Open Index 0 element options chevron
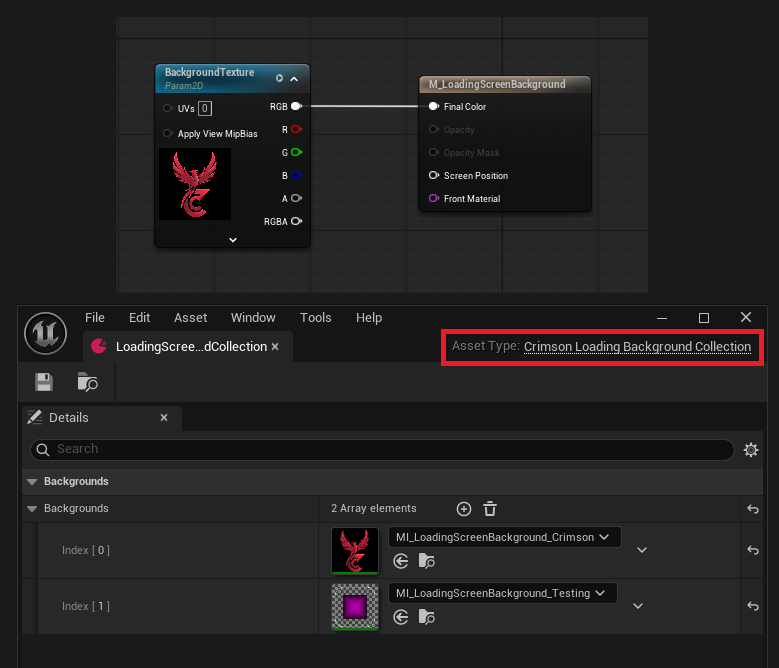The height and width of the screenshot is (668, 779). 642,550
